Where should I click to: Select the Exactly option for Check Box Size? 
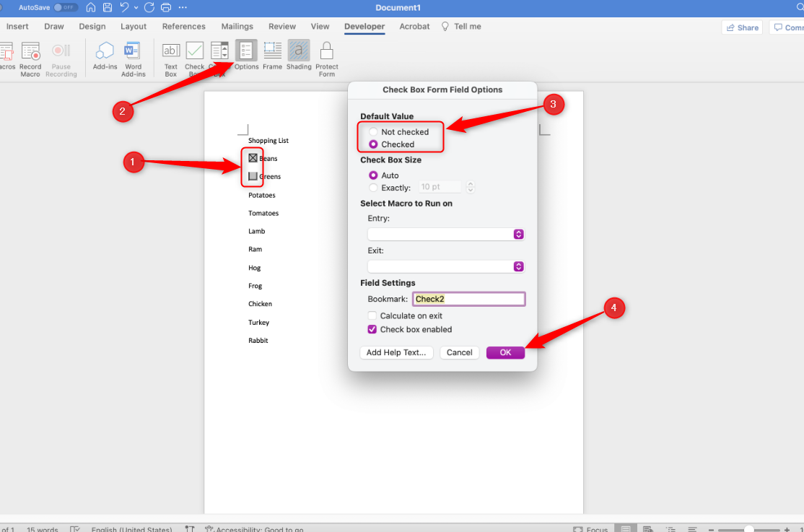pos(372,188)
